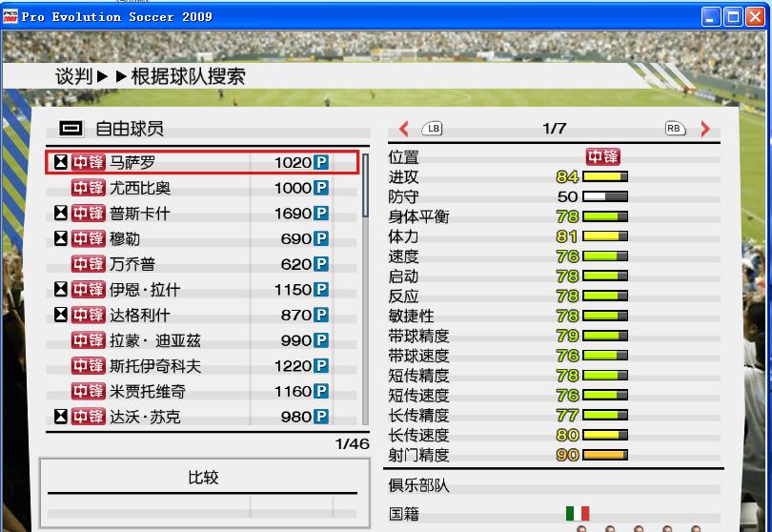The width and height of the screenshot is (772, 532).
Task: Close the Pro Evolution Soccer 2009 window
Action: 755,17
